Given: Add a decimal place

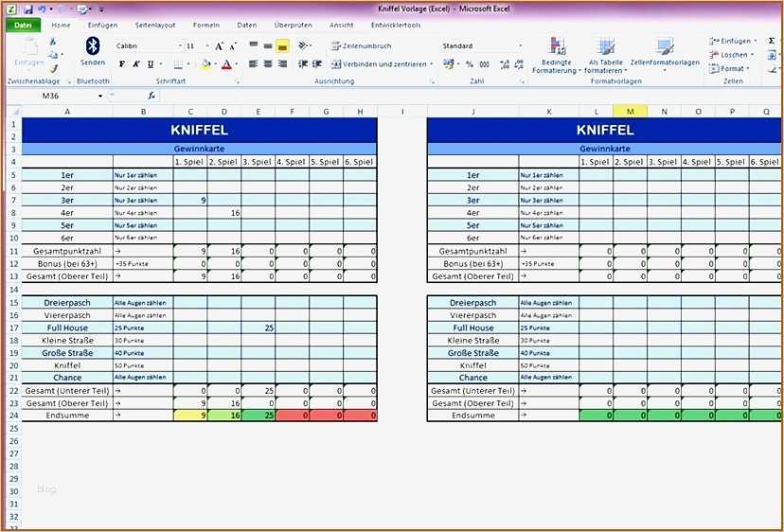Looking at the screenshot, I should 505,64.
